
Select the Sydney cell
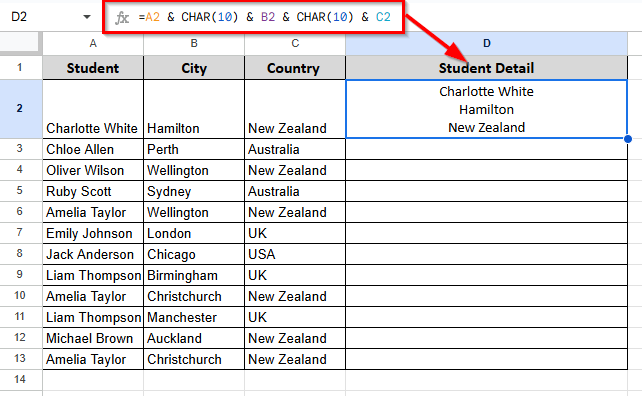tap(194, 191)
